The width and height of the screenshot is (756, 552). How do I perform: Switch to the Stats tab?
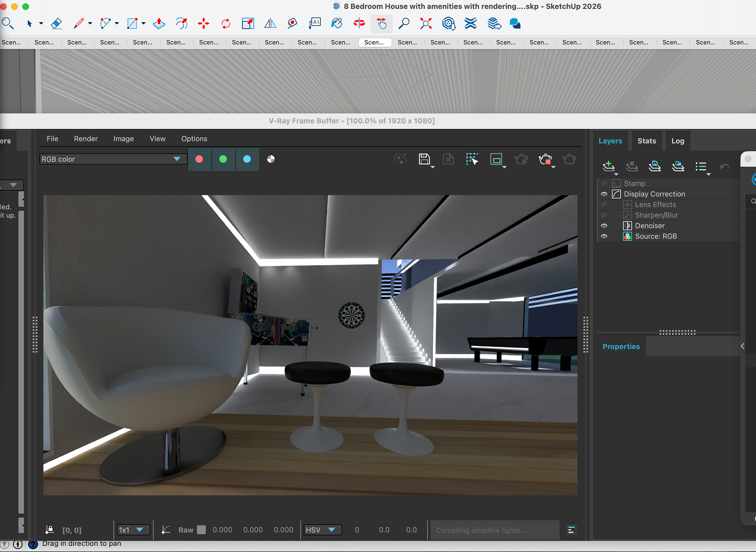(647, 141)
